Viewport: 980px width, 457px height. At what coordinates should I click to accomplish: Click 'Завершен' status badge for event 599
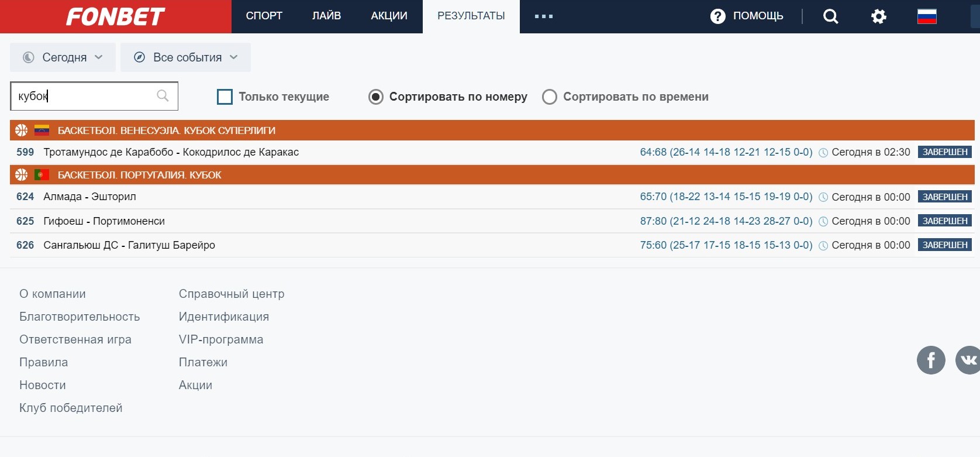click(x=945, y=152)
